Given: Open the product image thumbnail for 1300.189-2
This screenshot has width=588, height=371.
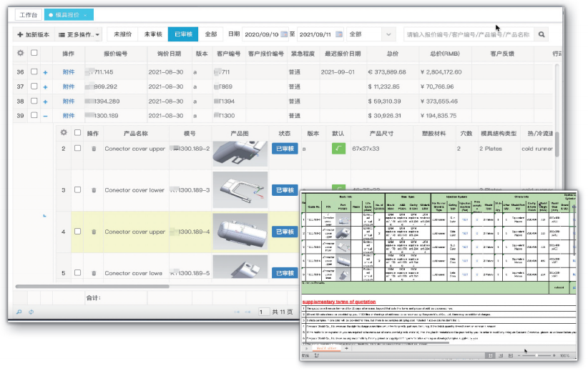Looking at the screenshot, I should tap(240, 154).
